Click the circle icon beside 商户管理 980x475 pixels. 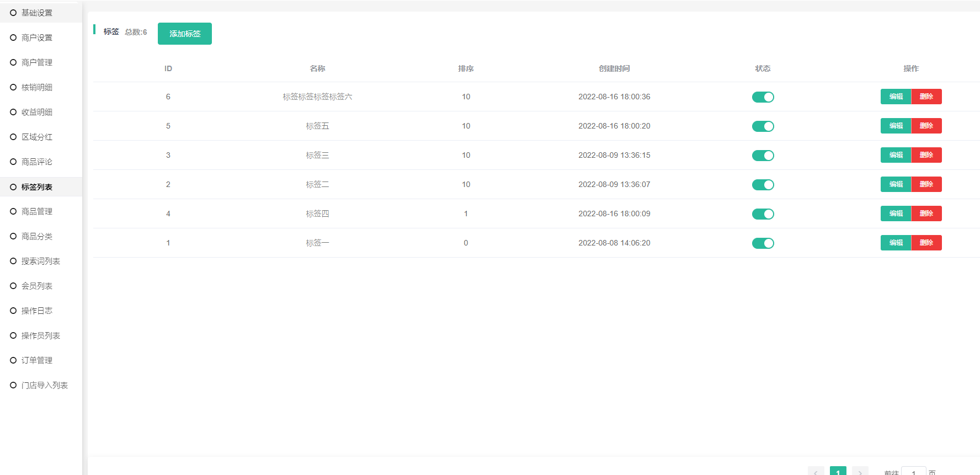tap(13, 62)
